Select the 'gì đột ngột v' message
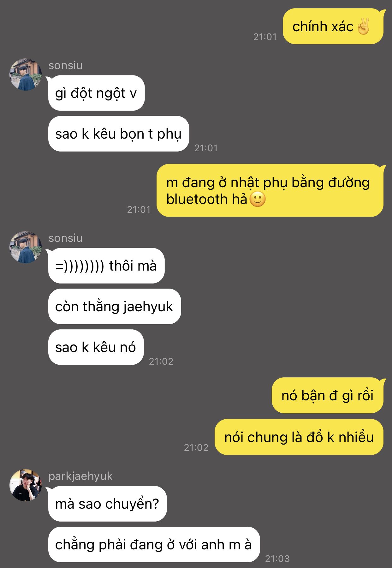The image size is (392, 568). tap(96, 93)
